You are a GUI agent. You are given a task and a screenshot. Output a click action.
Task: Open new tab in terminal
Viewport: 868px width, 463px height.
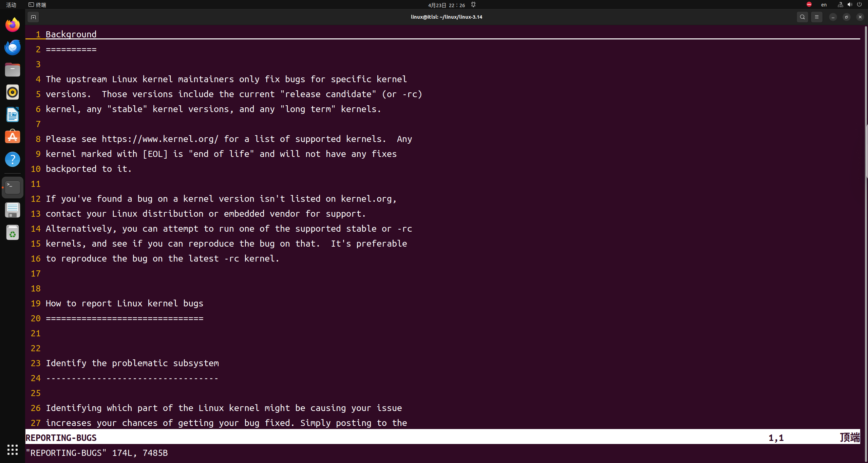[33, 17]
